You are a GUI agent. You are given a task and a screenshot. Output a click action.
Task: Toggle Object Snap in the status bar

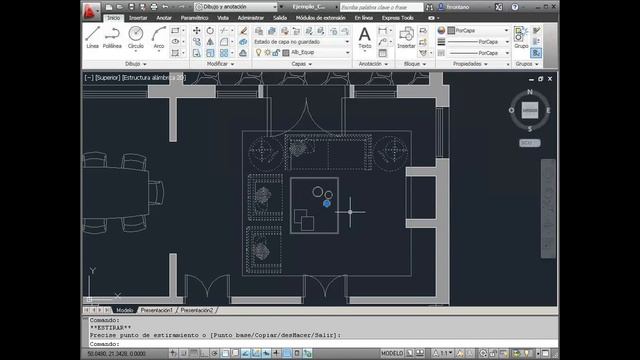pyautogui.click(x=225, y=353)
